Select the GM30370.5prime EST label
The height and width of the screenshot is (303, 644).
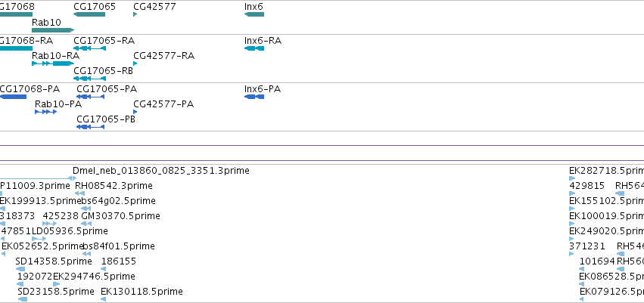click(120, 216)
